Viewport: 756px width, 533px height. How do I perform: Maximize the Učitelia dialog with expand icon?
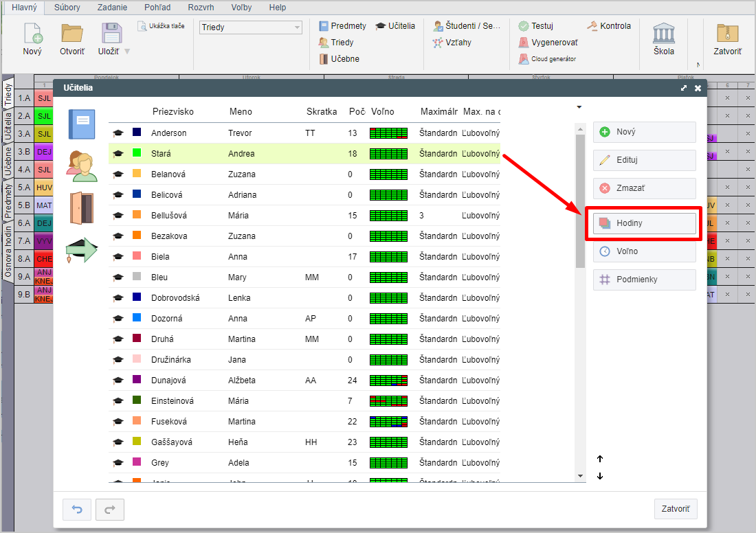point(684,88)
